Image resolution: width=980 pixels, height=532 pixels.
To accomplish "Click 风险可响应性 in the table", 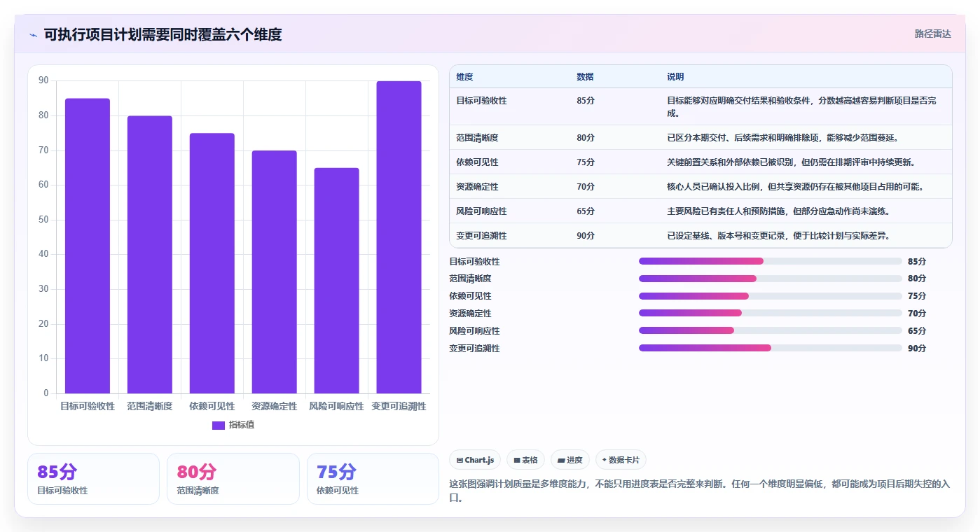I will 481,211.
